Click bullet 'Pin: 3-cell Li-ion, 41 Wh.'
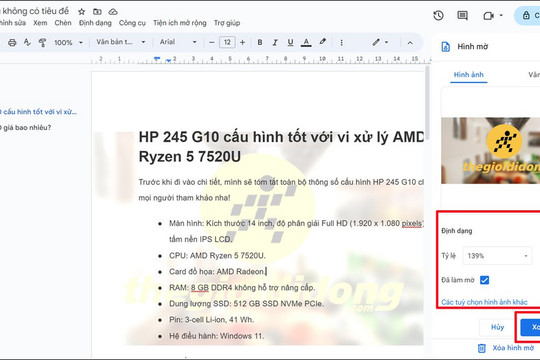The width and height of the screenshot is (540, 360). pyautogui.click(x=211, y=320)
